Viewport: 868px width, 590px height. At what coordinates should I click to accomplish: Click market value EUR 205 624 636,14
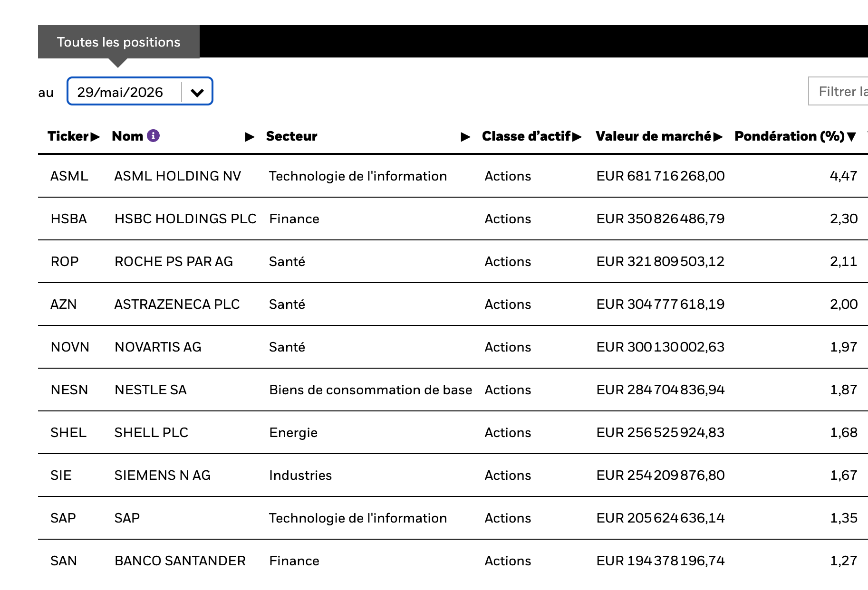[x=661, y=518]
